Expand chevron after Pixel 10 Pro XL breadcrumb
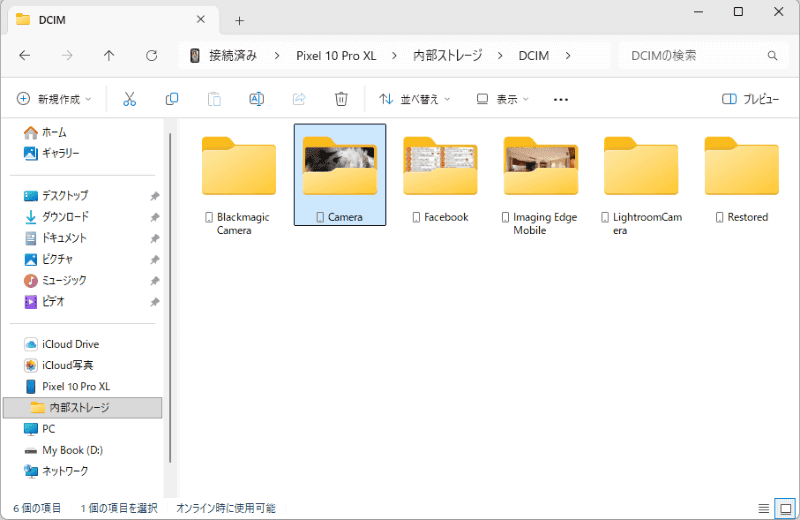 394,56
